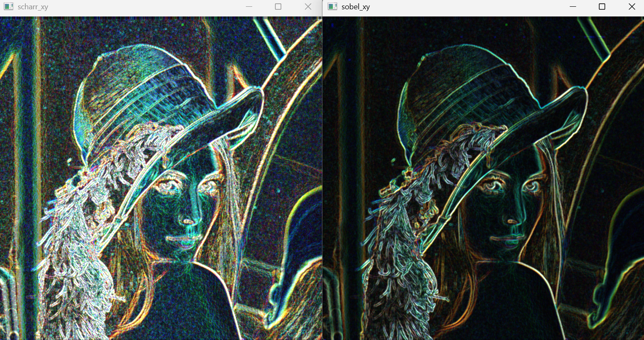
Task: Click the sobel_xy title text
Action: tap(356, 7)
